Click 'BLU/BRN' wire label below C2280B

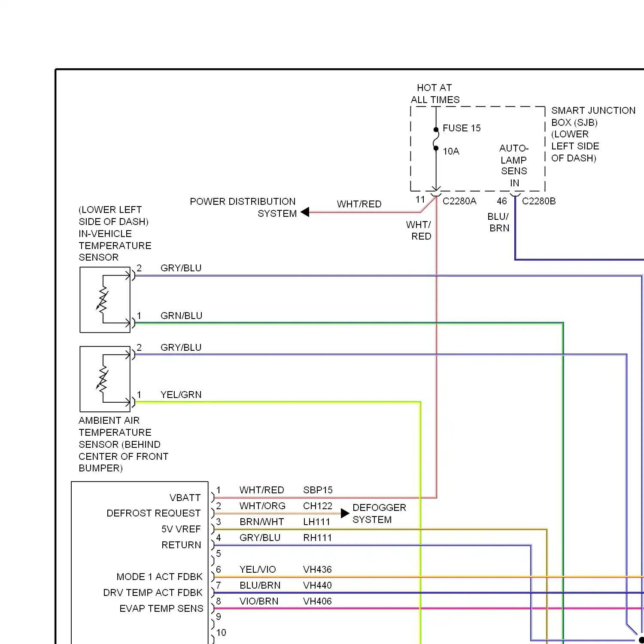pos(499,222)
